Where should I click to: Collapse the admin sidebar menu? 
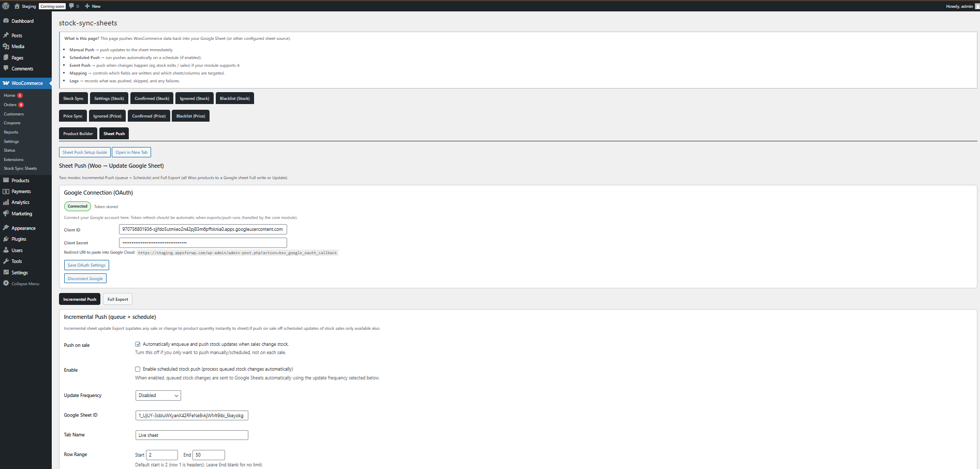(x=7, y=283)
